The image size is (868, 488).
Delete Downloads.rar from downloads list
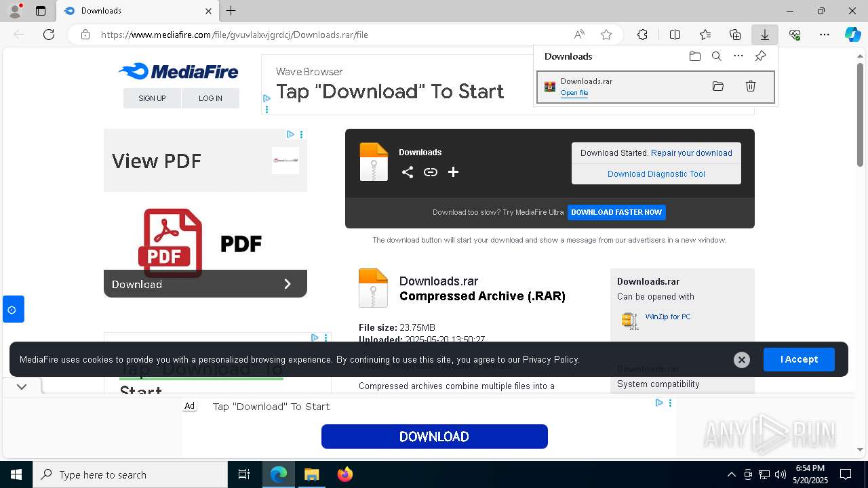pyautogui.click(x=751, y=86)
